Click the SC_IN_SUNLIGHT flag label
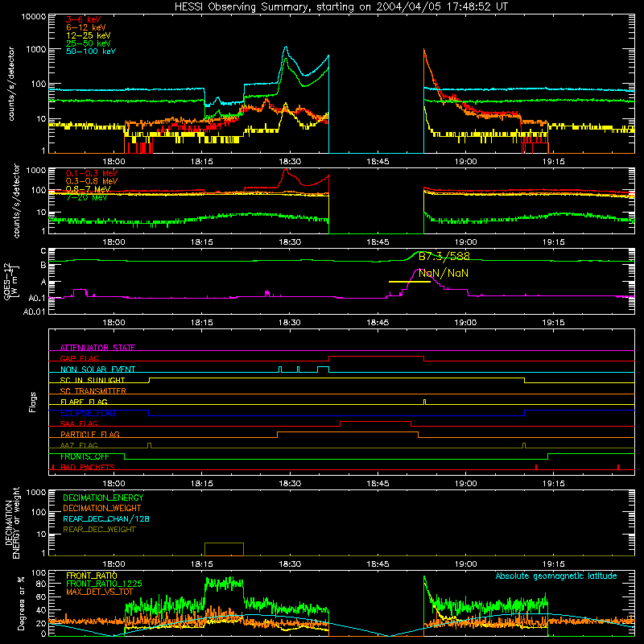 click(93, 380)
